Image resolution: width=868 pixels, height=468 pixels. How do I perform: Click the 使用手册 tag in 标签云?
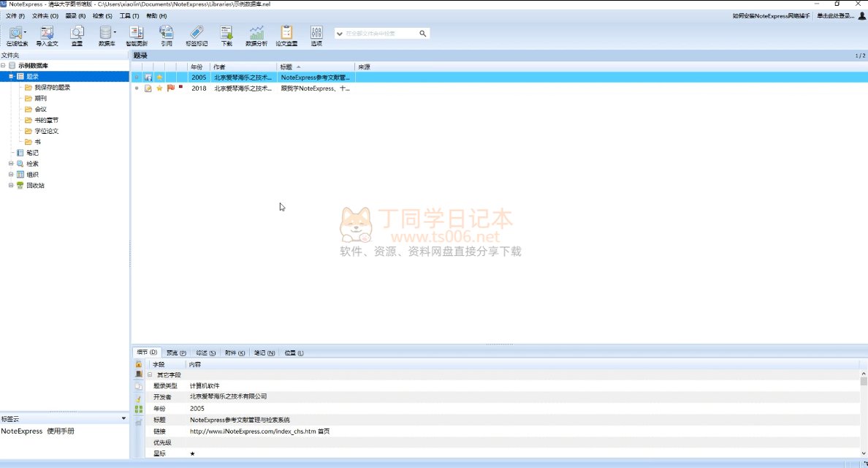coord(61,431)
